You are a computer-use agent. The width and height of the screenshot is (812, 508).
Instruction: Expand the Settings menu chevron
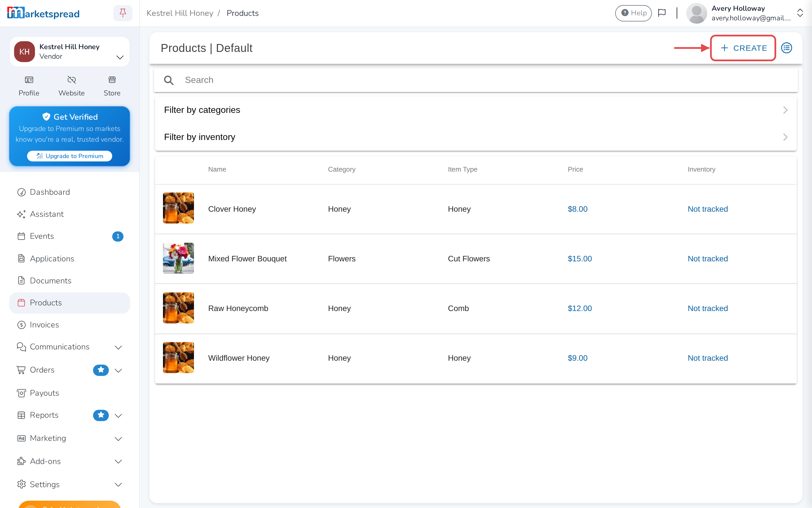(118, 485)
